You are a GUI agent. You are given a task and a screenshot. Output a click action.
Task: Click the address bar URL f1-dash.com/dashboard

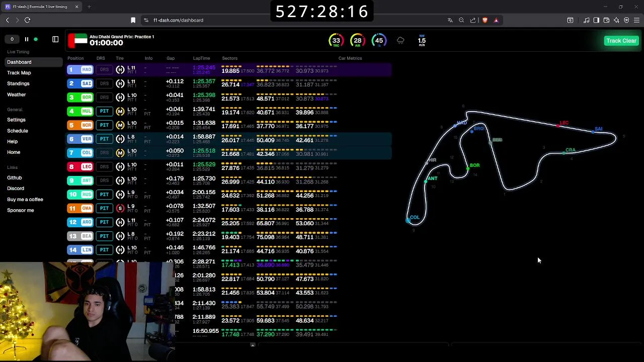tap(178, 20)
